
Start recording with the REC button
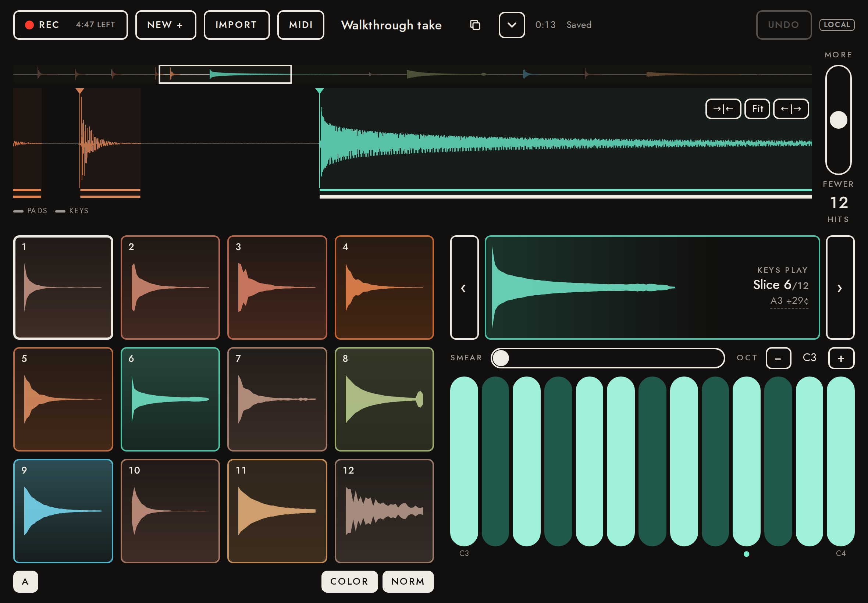point(70,25)
